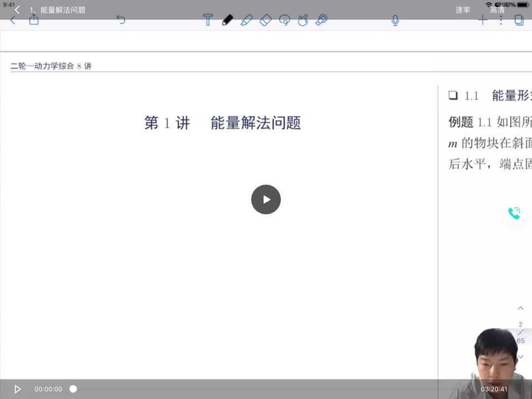
Task: Click the 例题 1.1 text
Action: click(x=470, y=122)
